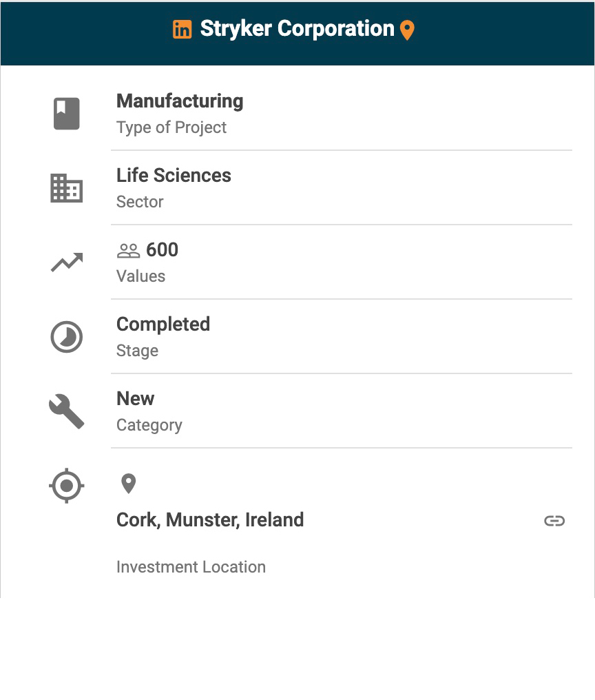The image size is (595, 700).
Task: Click the Stryker Corporation title
Action: point(297,29)
